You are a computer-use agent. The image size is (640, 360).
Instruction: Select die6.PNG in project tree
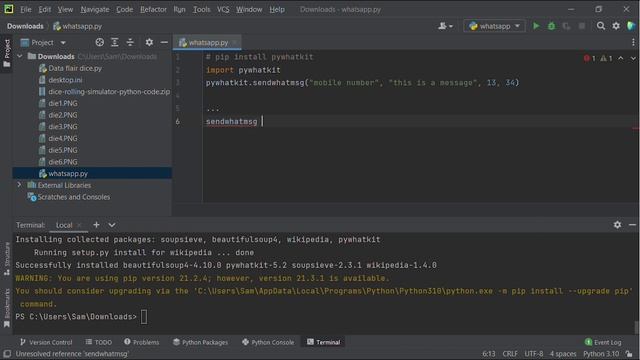(x=63, y=162)
